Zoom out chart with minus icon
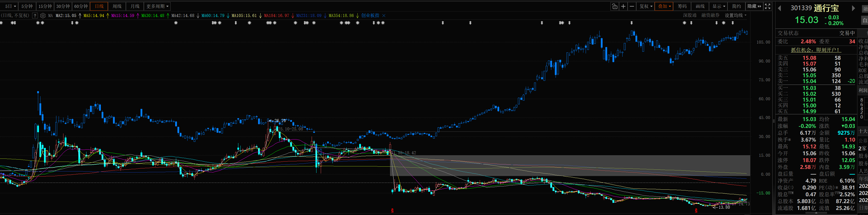Screen dimensions: 868x215 click(x=632, y=6)
